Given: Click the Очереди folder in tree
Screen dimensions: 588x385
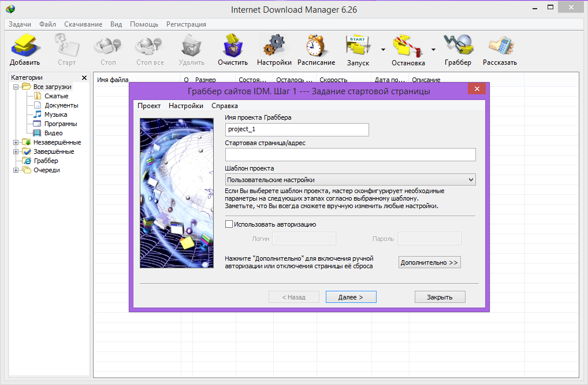Looking at the screenshot, I should pos(47,170).
